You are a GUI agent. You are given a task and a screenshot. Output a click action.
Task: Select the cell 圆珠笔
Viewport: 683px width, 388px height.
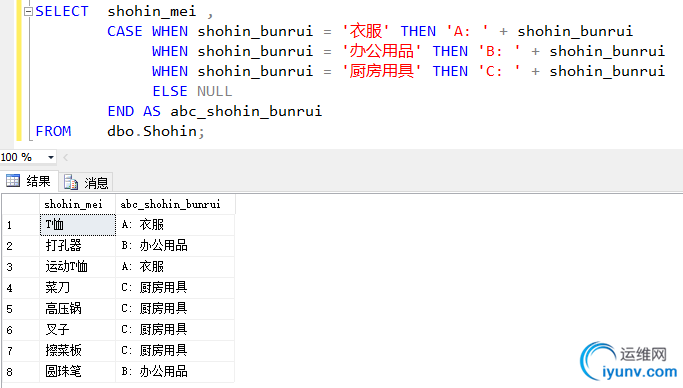pyautogui.click(x=78, y=371)
